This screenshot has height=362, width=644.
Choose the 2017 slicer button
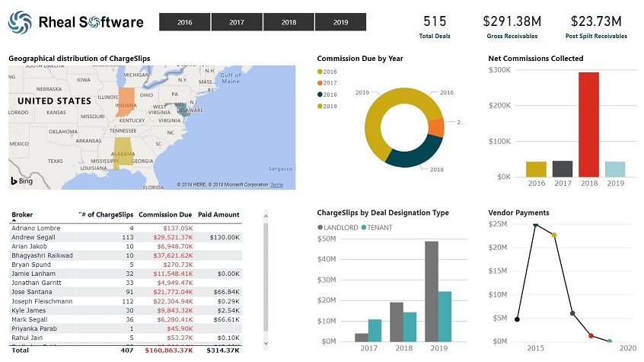coord(237,22)
